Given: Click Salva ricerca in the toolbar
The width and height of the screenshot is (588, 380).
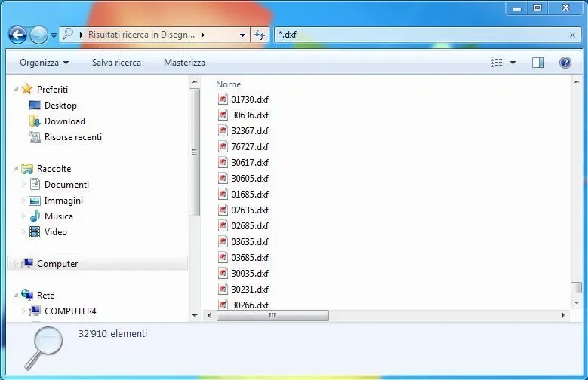Looking at the screenshot, I should [117, 63].
